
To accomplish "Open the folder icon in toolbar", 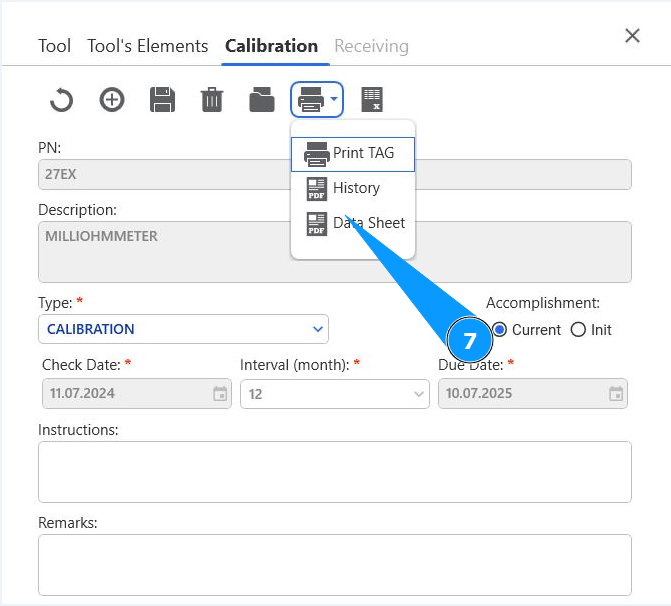I will tap(262, 100).
